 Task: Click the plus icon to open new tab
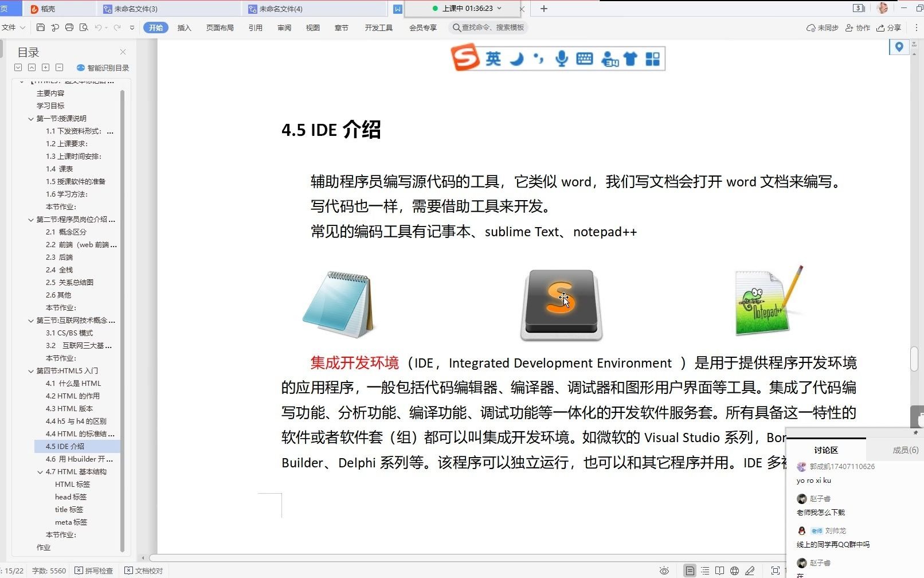(x=544, y=9)
